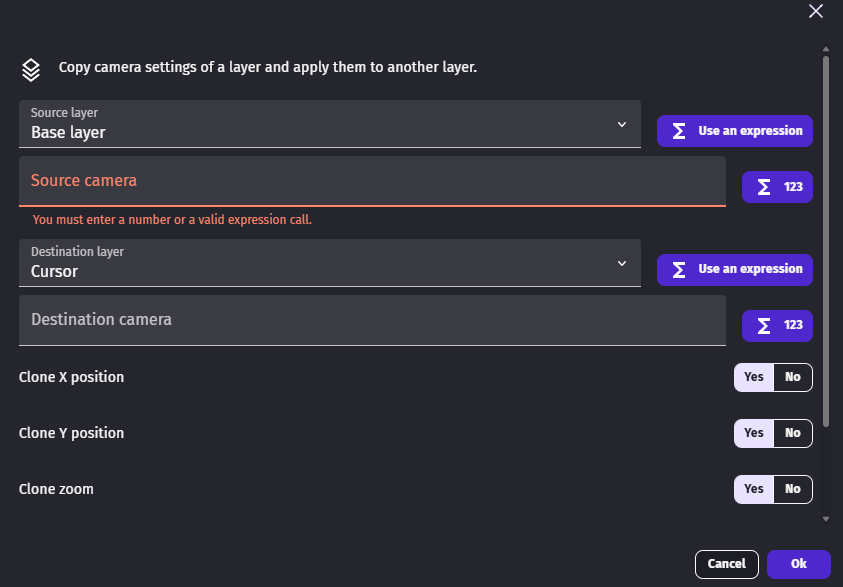843x587 pixels.
Task: Open the numeric expression editor for Source camera
Action: 777,187
